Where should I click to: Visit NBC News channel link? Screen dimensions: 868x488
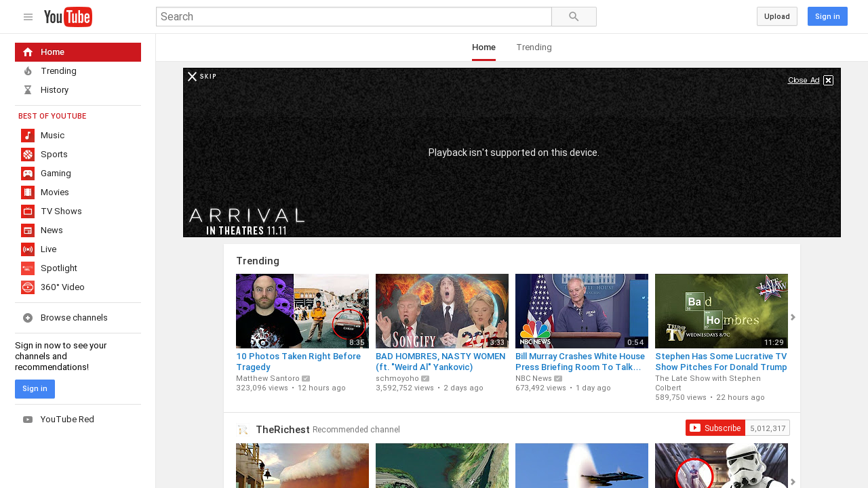pos(534,378)
